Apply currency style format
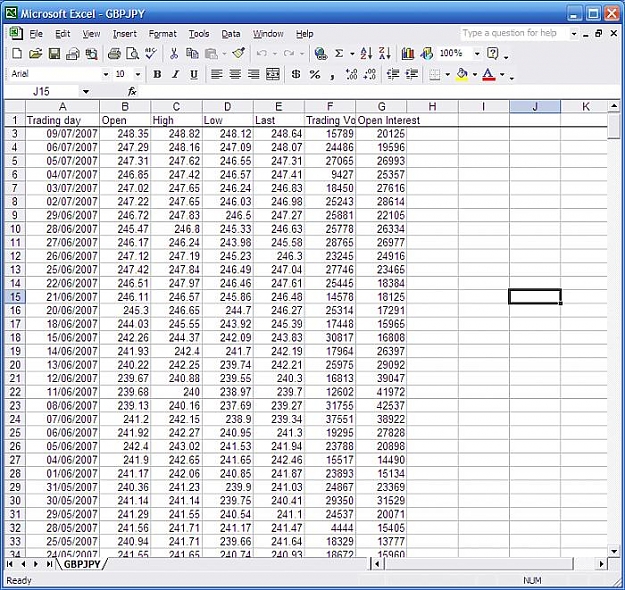The image size is (625, 590). tap(296, 75)
